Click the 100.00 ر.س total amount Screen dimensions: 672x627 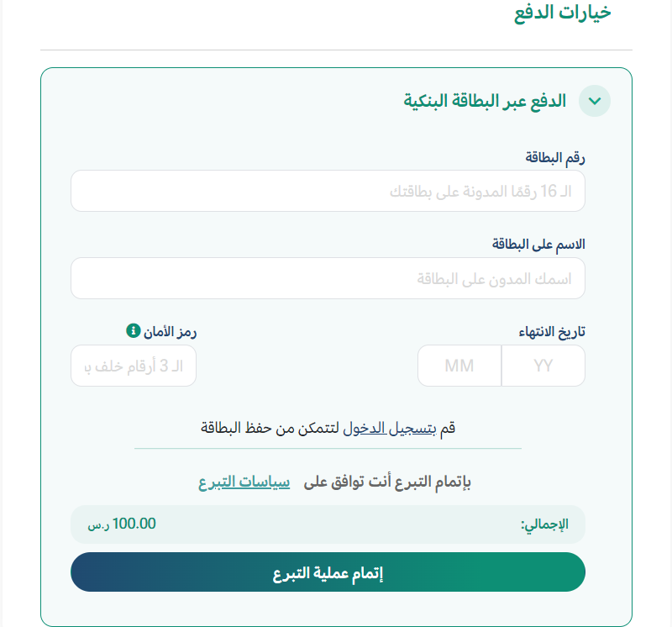(x=122, y=524)
